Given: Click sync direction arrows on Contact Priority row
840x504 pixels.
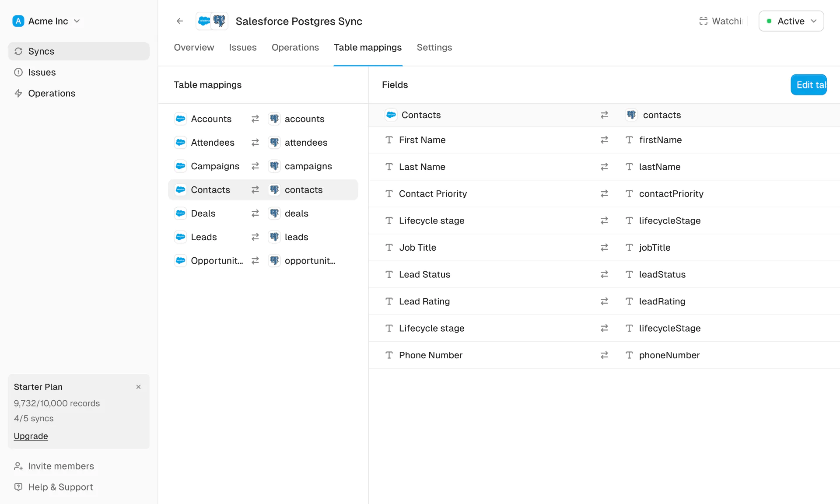Looking at the screenshot, I should click(604, 194).
